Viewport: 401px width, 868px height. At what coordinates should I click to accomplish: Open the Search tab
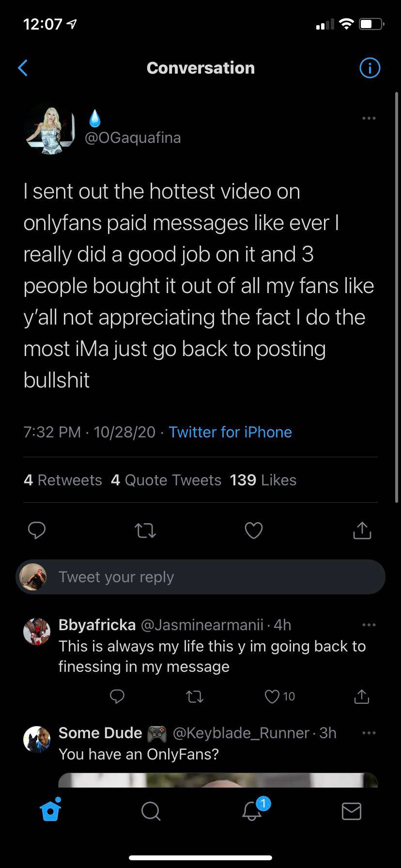click(151, 811)
